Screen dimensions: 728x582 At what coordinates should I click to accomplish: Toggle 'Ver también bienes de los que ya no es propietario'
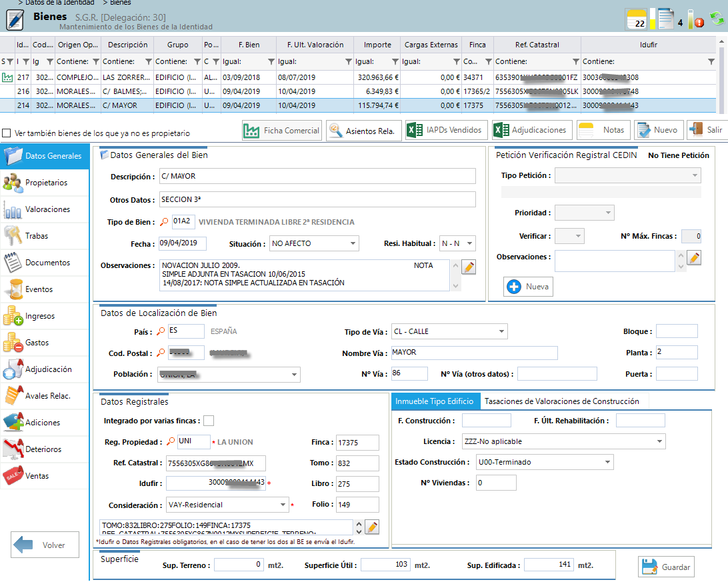click(x=7, y=133)
